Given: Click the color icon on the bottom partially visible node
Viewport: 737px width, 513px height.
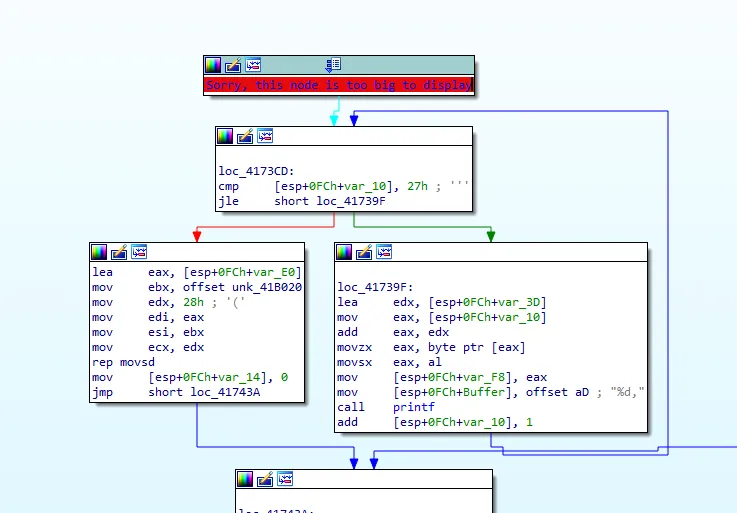Looking at the screenshot, I should [245, 480].
